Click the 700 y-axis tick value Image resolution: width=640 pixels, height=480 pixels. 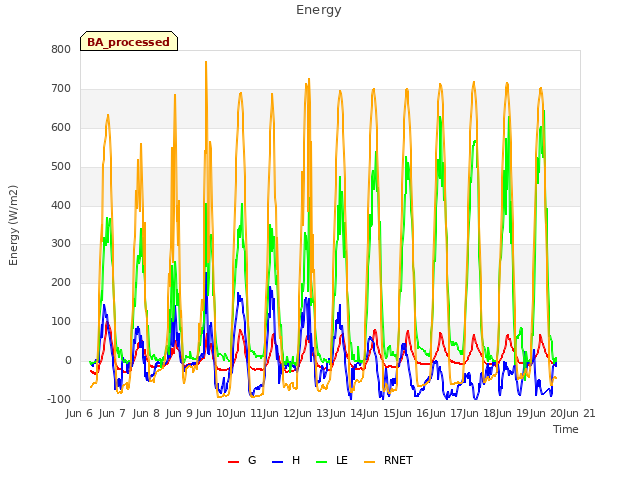61,89
